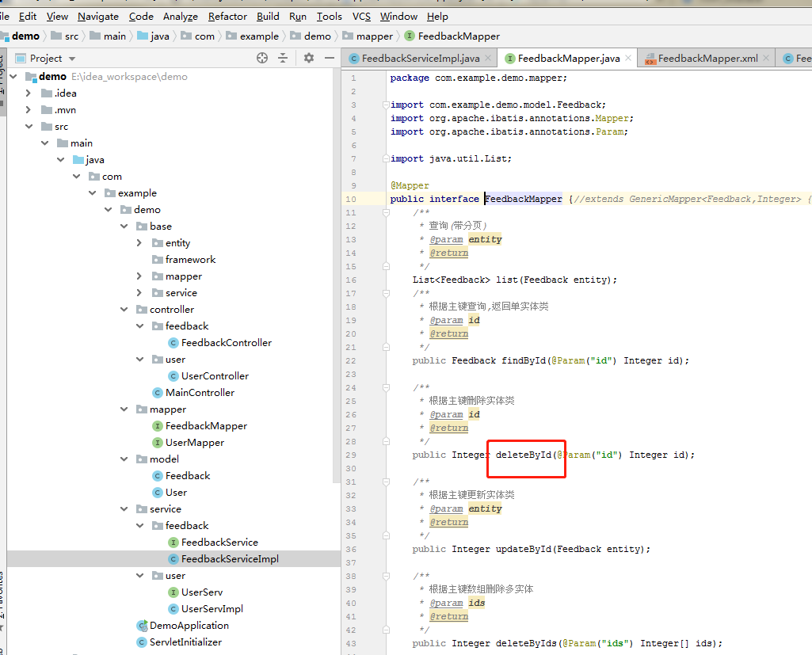Screen dimensions: 812x655
Task: Expand the entity package under base
Action: tap(139, 243)
